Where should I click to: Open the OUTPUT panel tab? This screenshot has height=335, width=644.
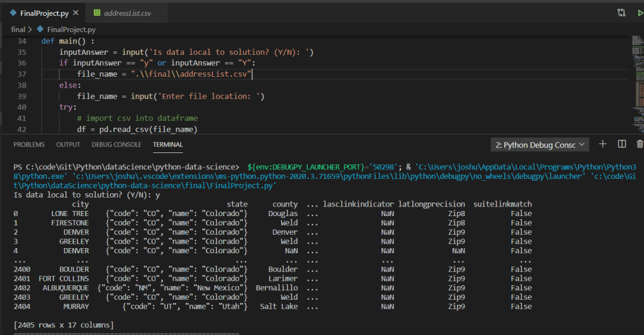68,144
